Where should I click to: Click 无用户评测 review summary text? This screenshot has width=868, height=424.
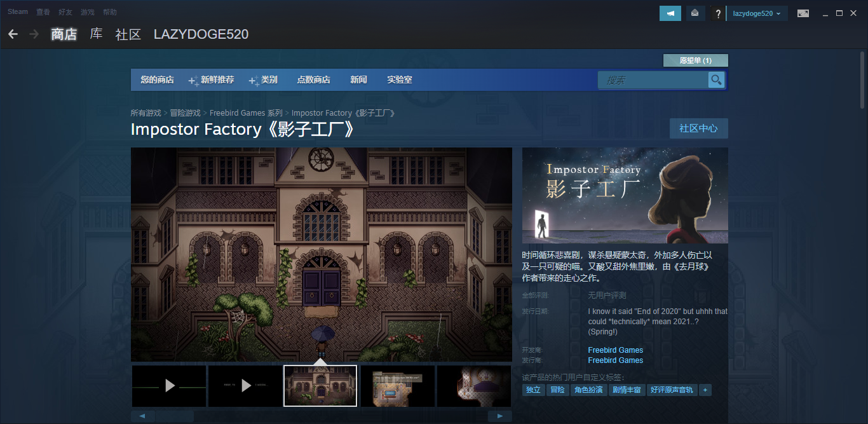click(607, 296)
